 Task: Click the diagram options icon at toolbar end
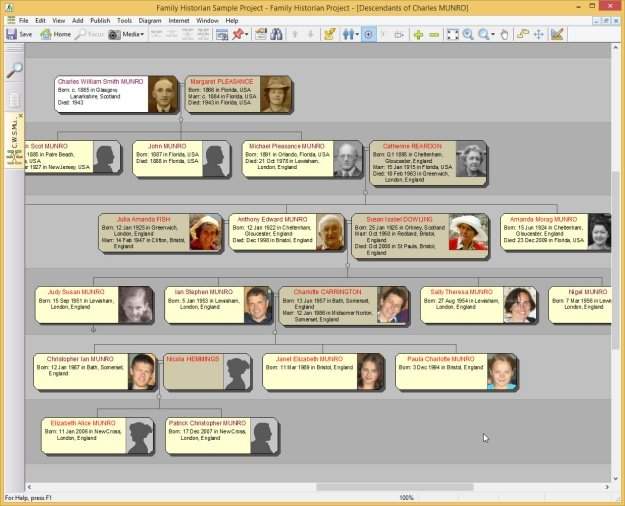(557, 34)
